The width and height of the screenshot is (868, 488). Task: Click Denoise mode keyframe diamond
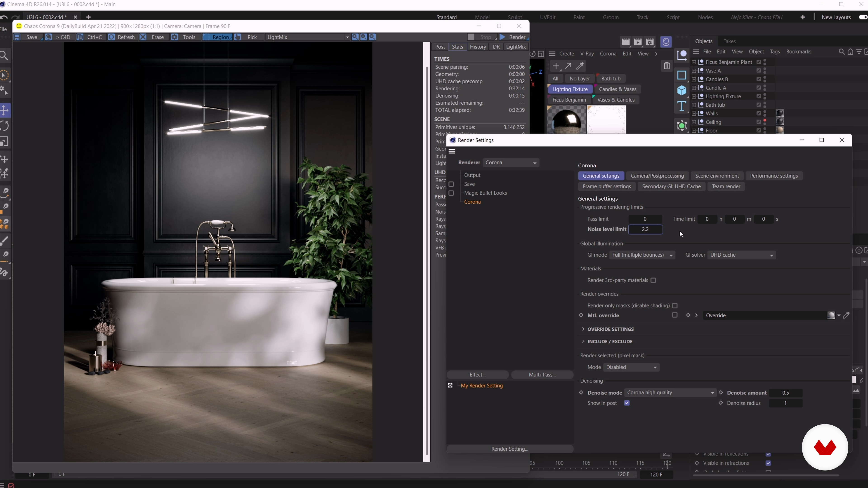pyautogui.click(x=581, y=393)
